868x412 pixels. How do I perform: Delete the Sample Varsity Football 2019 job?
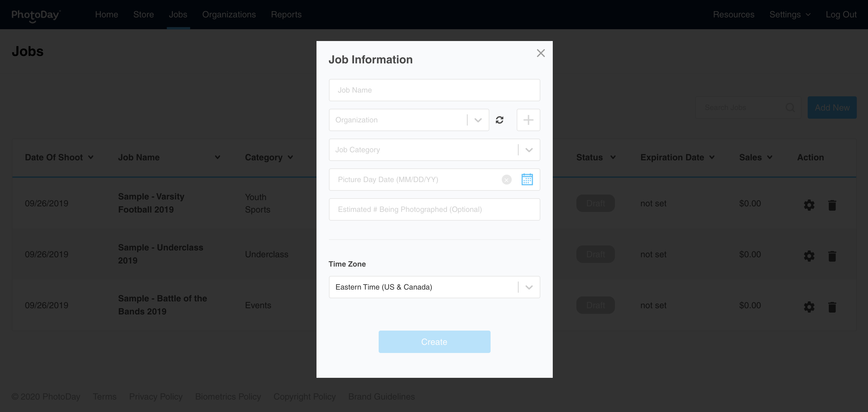[x=832, y=205]
